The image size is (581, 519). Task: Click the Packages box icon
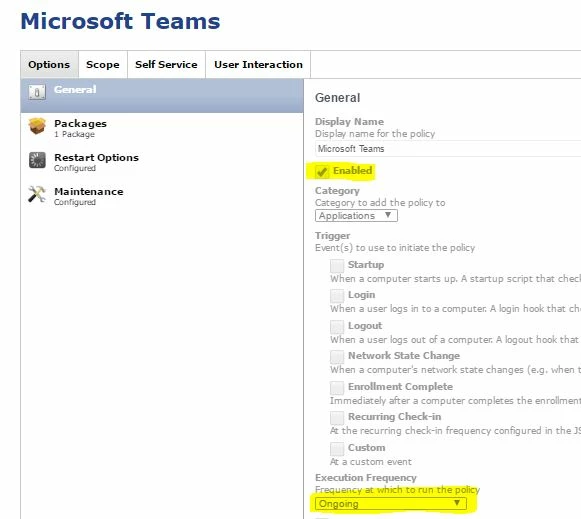click(x=37, y=126)
